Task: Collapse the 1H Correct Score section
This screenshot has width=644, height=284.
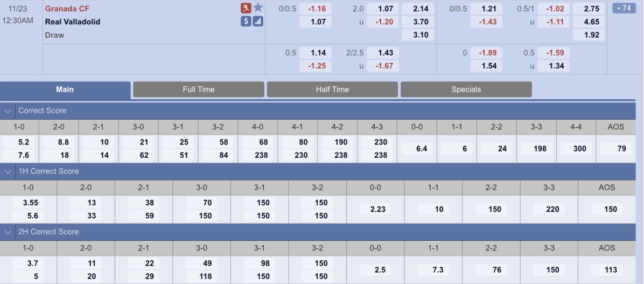Action: tap(8, 171)
